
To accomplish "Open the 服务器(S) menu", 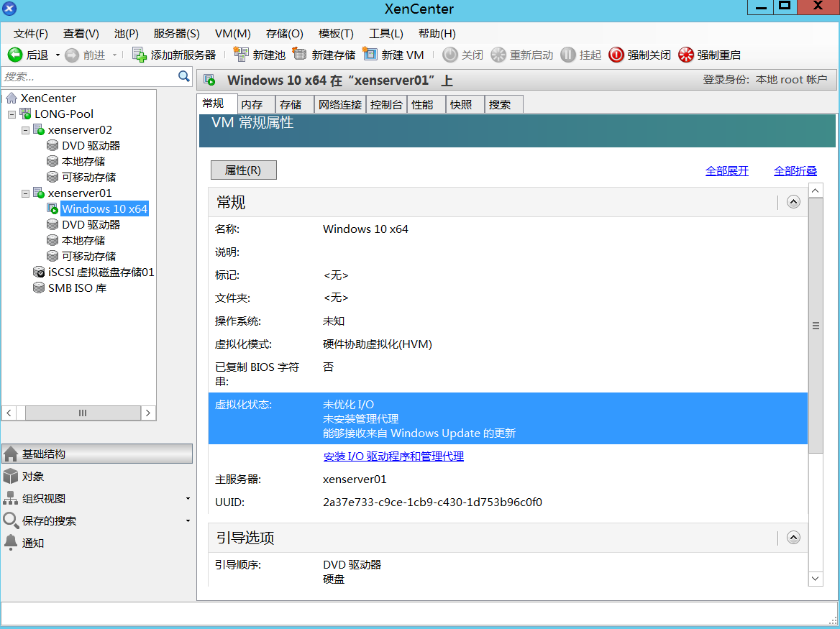I will (x=176, y=34).
